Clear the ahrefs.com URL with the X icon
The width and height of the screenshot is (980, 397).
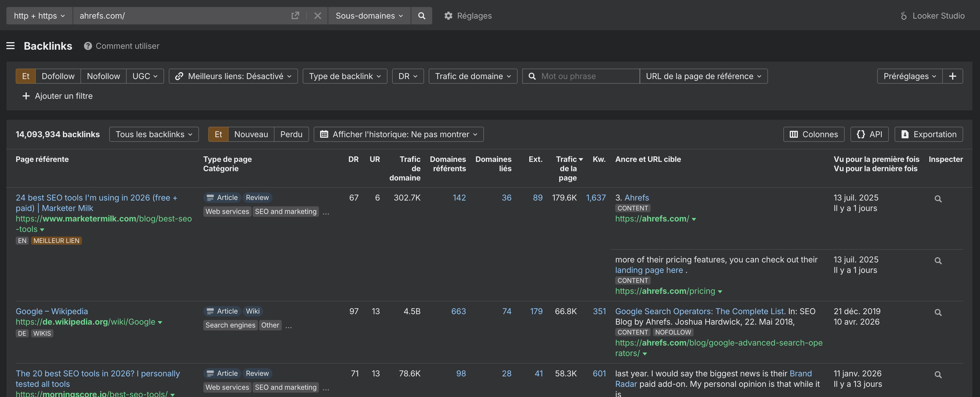[318, 16]
